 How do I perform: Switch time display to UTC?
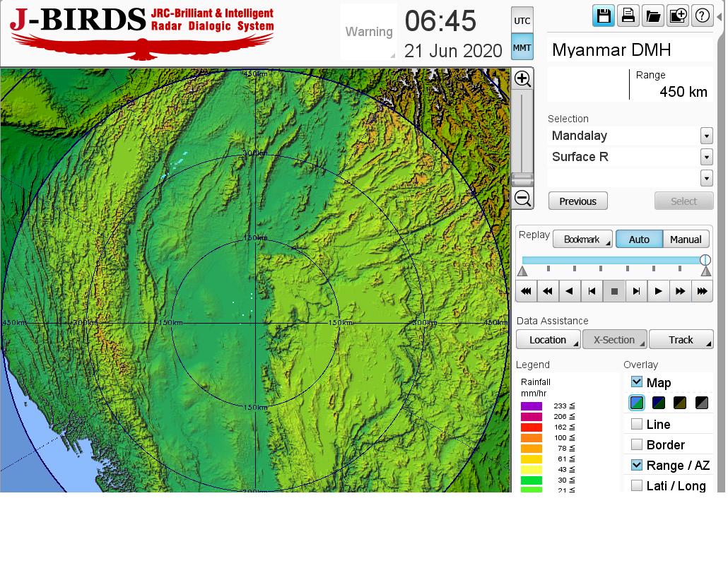point(522,21)
